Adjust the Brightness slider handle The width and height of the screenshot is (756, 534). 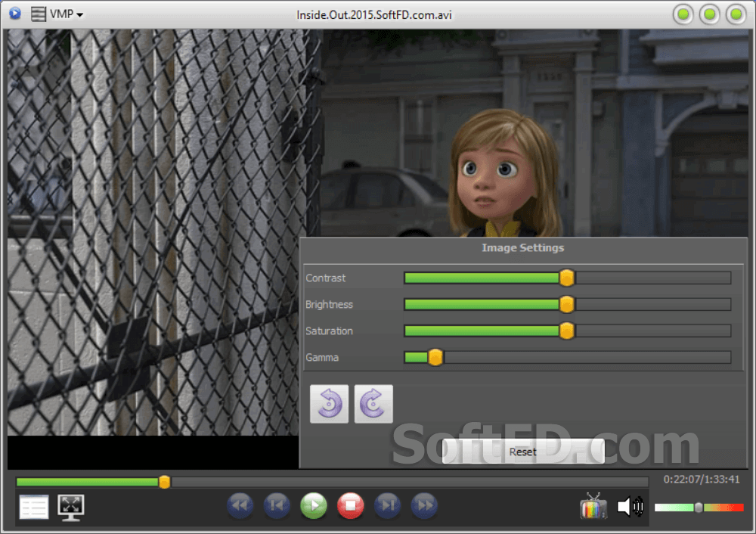(567, 304)
